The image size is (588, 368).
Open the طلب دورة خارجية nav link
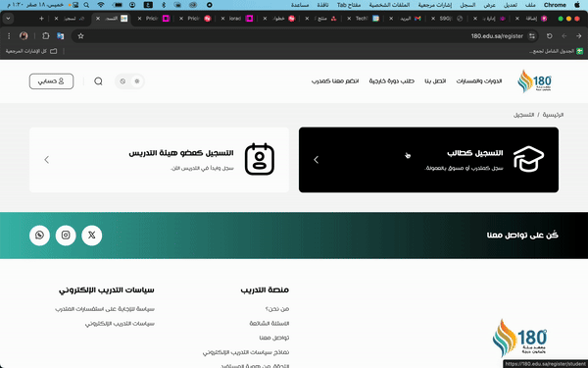point(391,81)
